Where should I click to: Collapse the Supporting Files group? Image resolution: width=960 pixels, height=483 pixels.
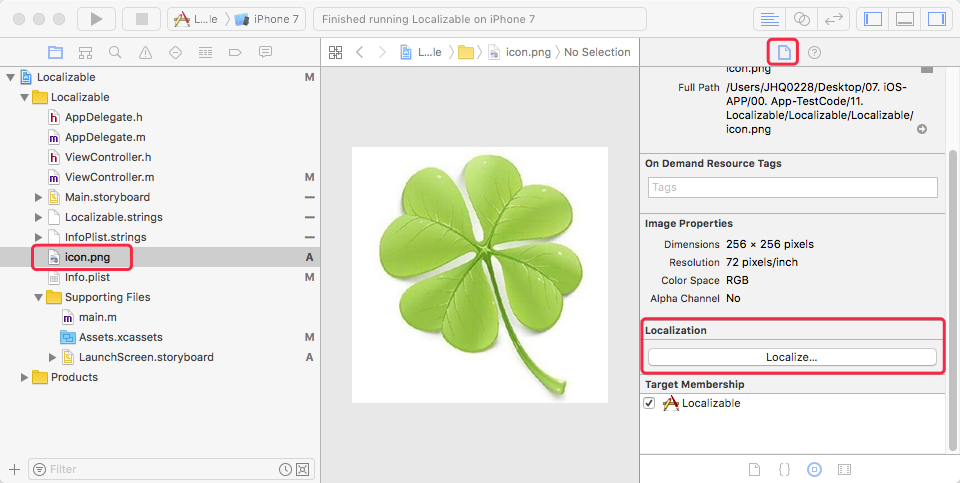coord(39,297)
